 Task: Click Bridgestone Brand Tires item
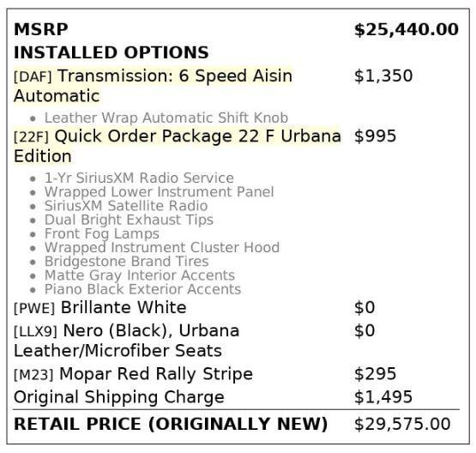pyautogui.click(x=127, y=262)
